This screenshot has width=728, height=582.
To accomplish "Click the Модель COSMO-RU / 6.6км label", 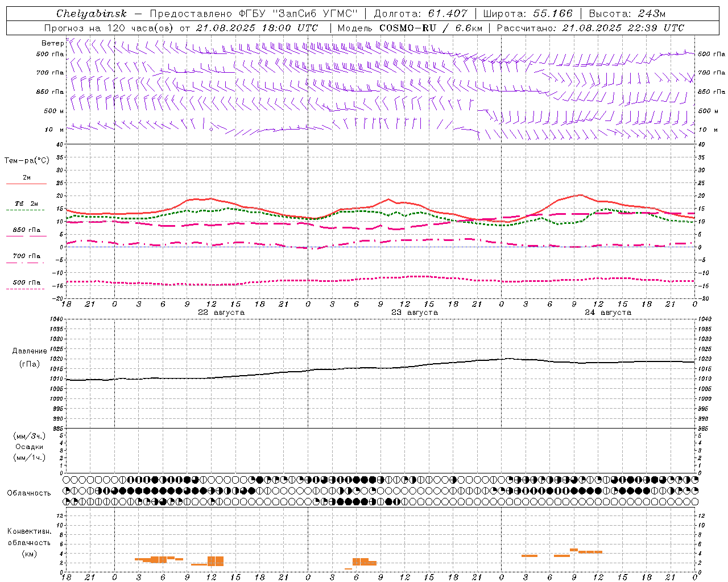I will click(x=410, y=28).
